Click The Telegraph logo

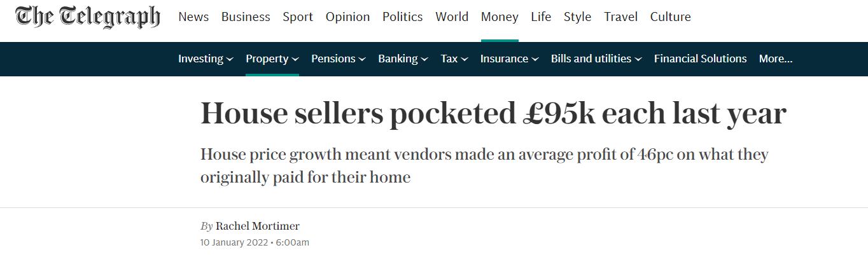tap(88, 17)
